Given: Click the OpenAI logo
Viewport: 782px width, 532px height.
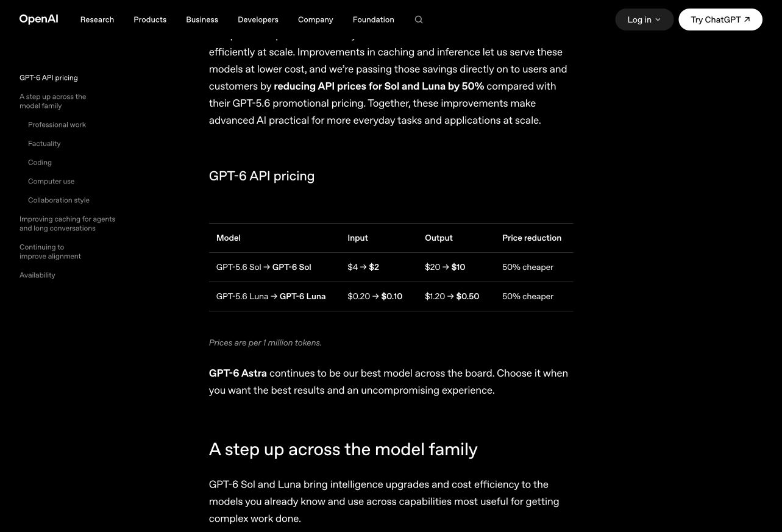Looking at the screenshot, I should [38, 20].
